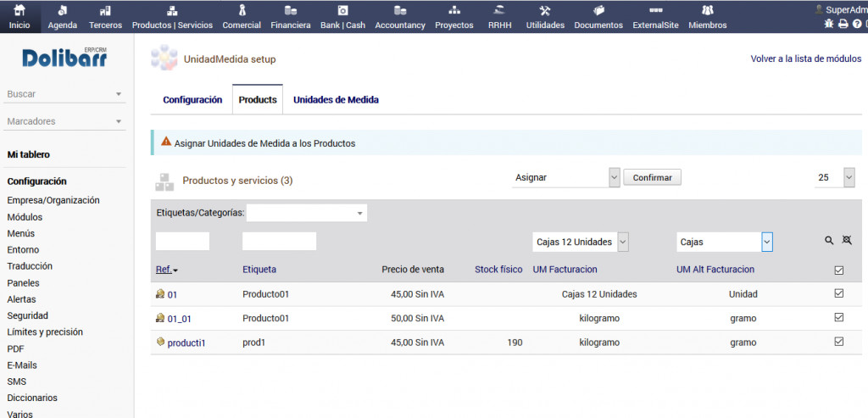Switch to the Unidades de Medida tab
Screen dimensions: 868x418
[x=336, y=100]
